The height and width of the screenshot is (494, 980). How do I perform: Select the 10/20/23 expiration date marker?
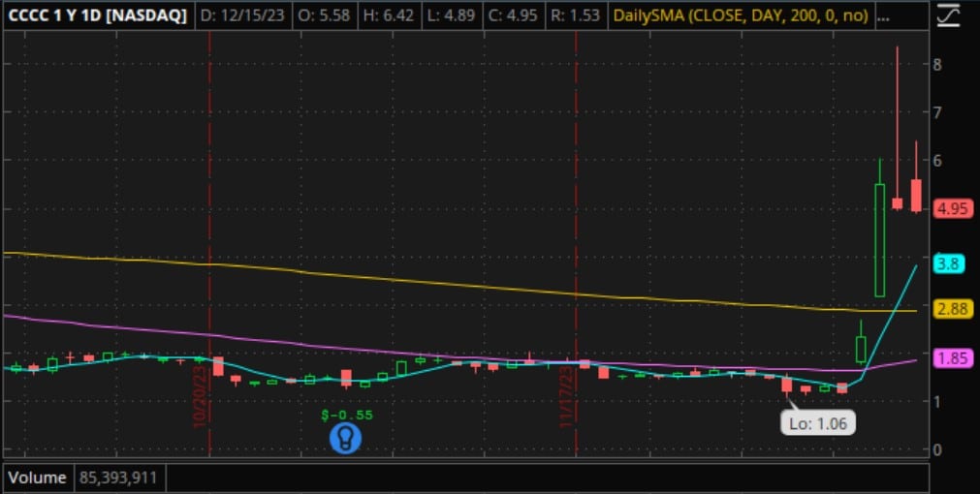click(x=200, y=397)
